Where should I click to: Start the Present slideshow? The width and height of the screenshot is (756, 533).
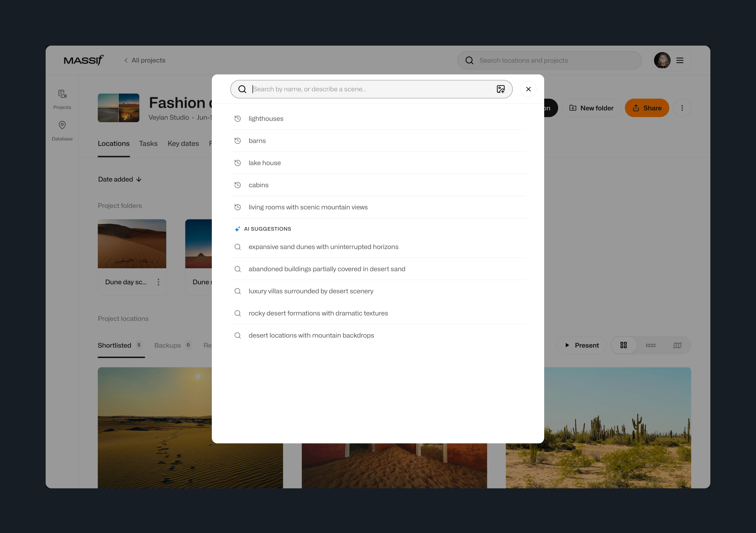(582, 345)
